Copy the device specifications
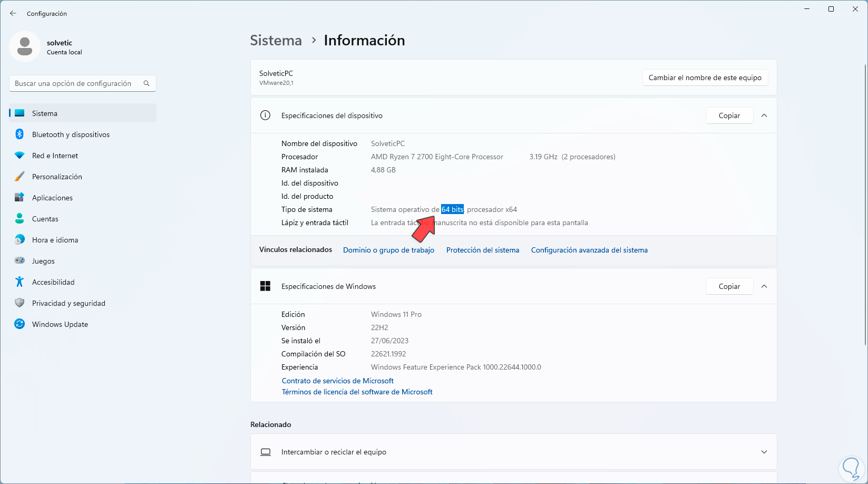The image size is (868, 484). (x=729, y=115)
